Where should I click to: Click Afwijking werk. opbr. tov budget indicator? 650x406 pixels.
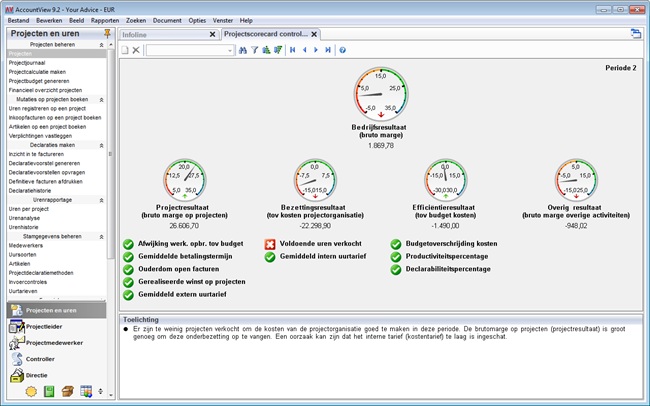tap(191, 244)
